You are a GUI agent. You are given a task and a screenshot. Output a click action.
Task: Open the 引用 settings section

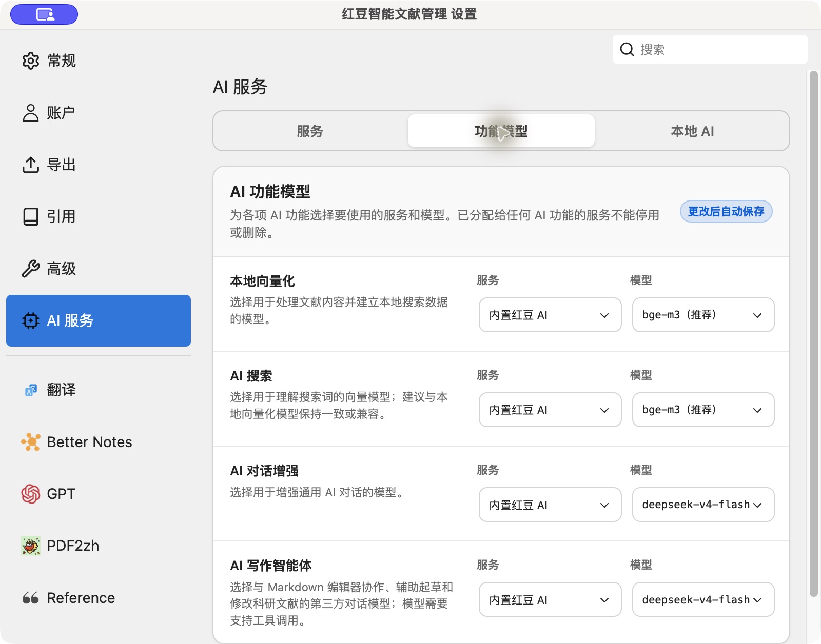(99, 216)
